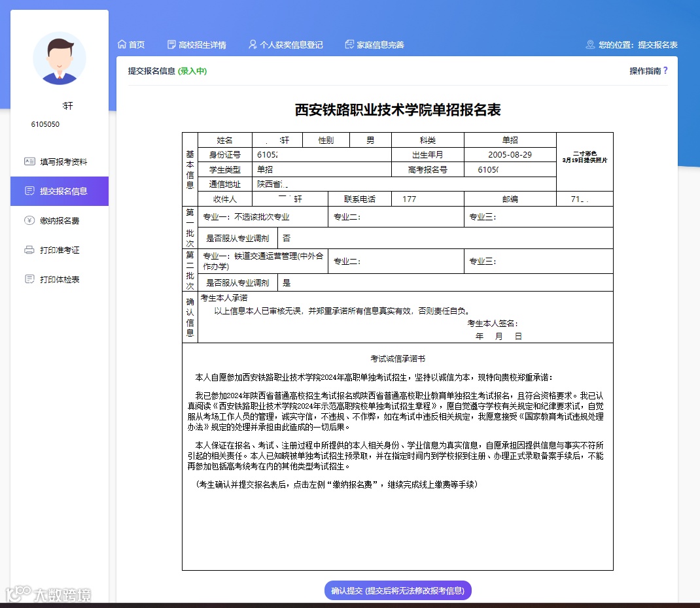This screenshot has height=608, width=700.
Task: Open the 家庭信息完善 tab
Action: coord(375,44)
